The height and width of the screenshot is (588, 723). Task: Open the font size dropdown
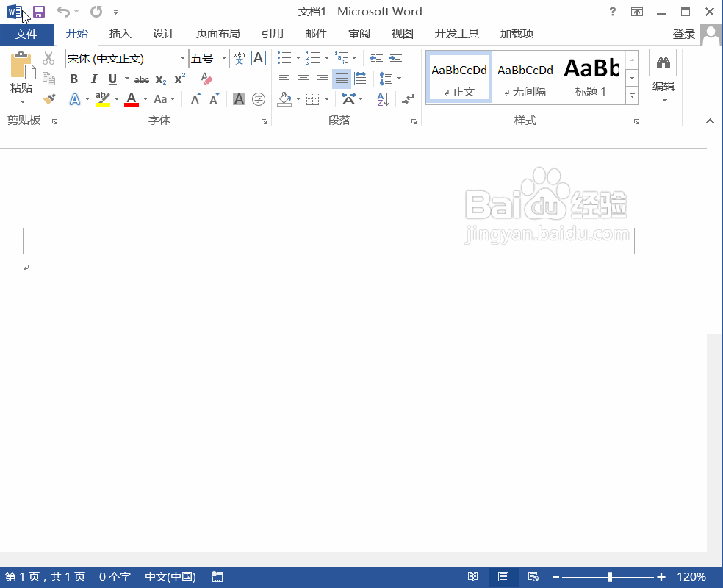pyautogui.click(x=224, y=58)
